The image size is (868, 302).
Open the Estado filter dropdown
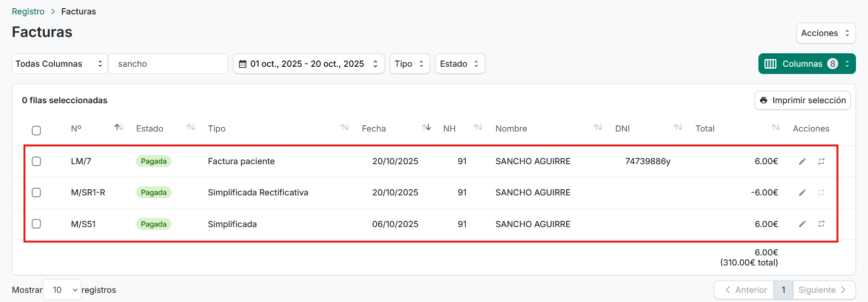click(459, 64)
